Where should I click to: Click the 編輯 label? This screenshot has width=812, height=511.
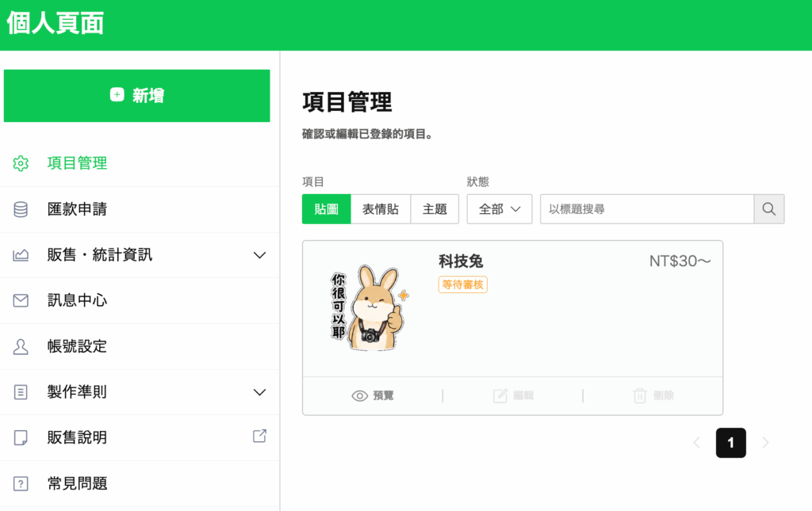(x=523, y=395)
